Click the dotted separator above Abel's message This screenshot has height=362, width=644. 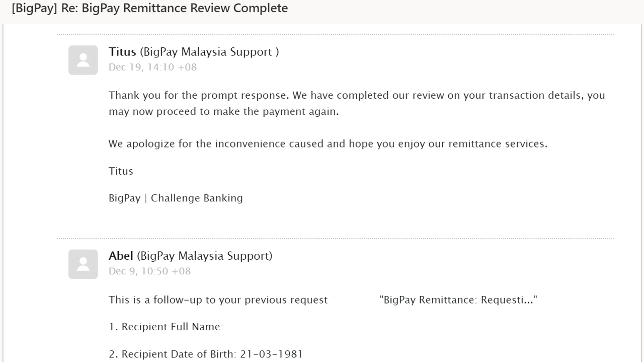pos(335,239)
